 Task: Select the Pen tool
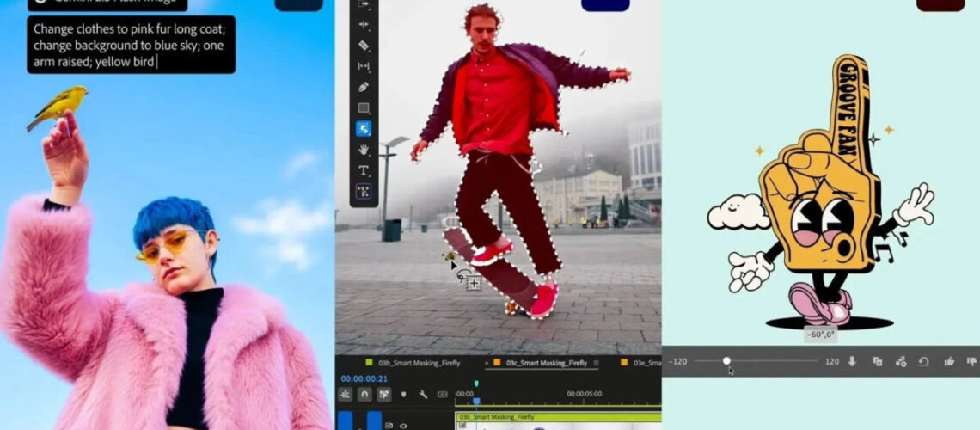point(364,87)
